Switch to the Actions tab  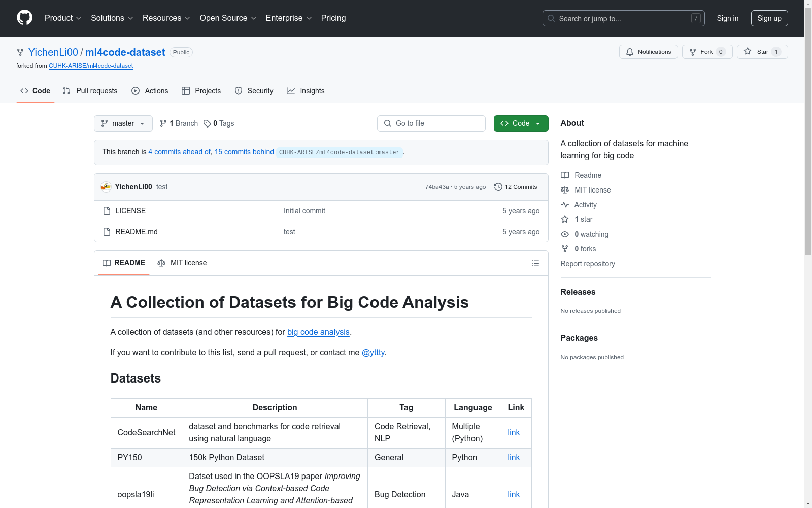click(150, 91)
